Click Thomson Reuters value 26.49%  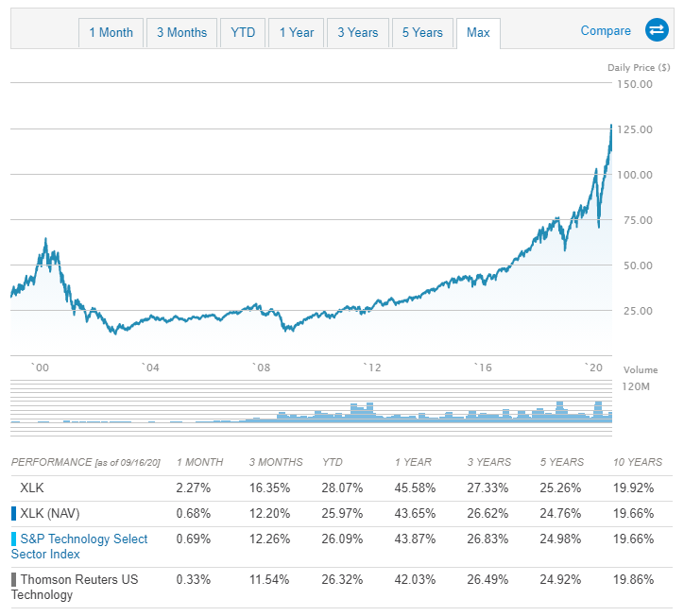(487, 580)
